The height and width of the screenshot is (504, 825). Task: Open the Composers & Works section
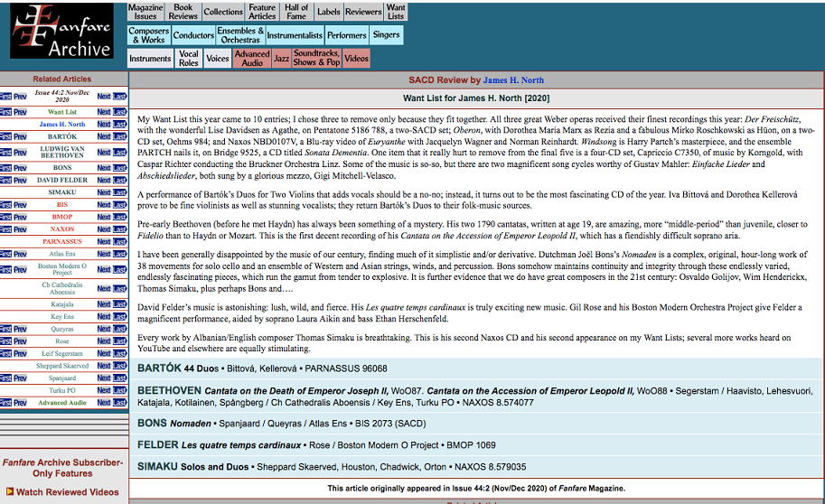click(148, 35)
